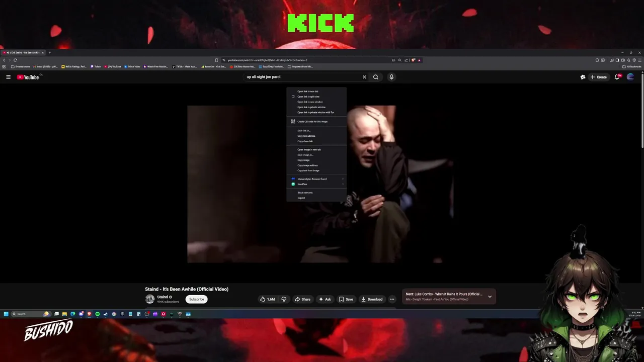
Task: Select Open link in private window with Tor
Action: [x=316, y=113]
